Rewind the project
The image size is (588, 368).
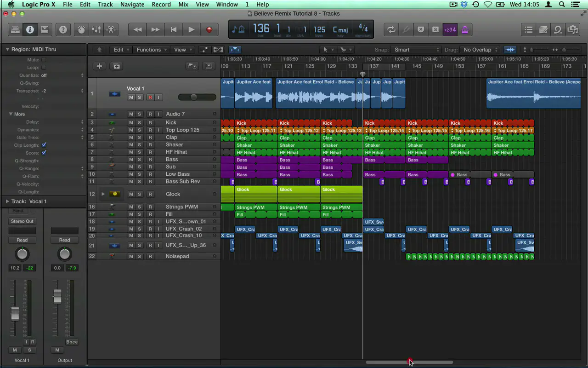pos(137,29)
